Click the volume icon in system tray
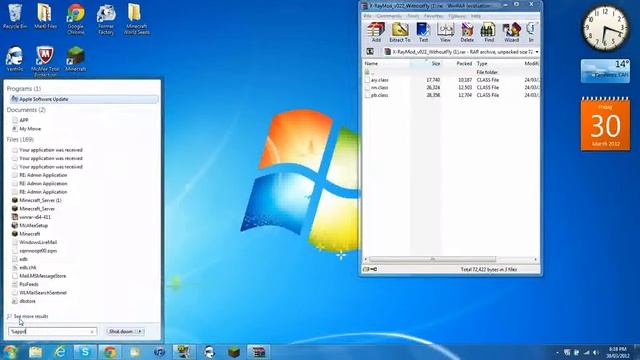 click(x=596, y=352)
